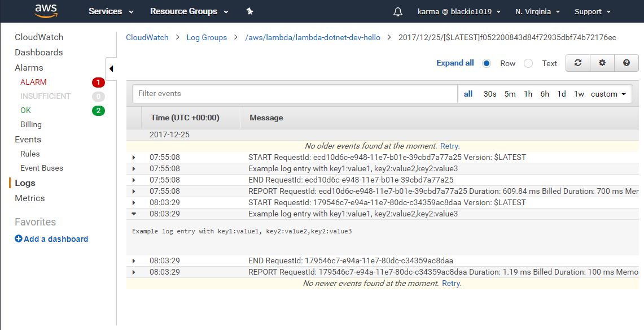Open the settings gear icon
The width and height of the screenshot is (644, 330).
pyautogui.click(x=602, y=63)
